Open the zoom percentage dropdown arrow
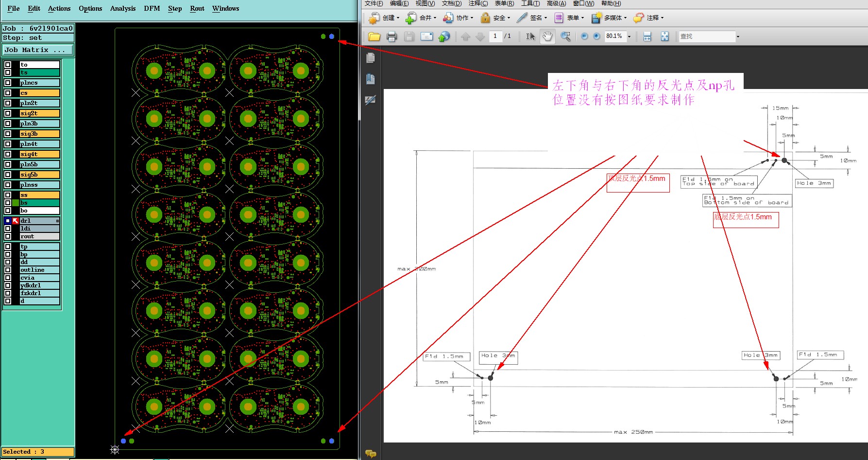The width and height of the screenshot is (868, 460). (x=629, y=36)
